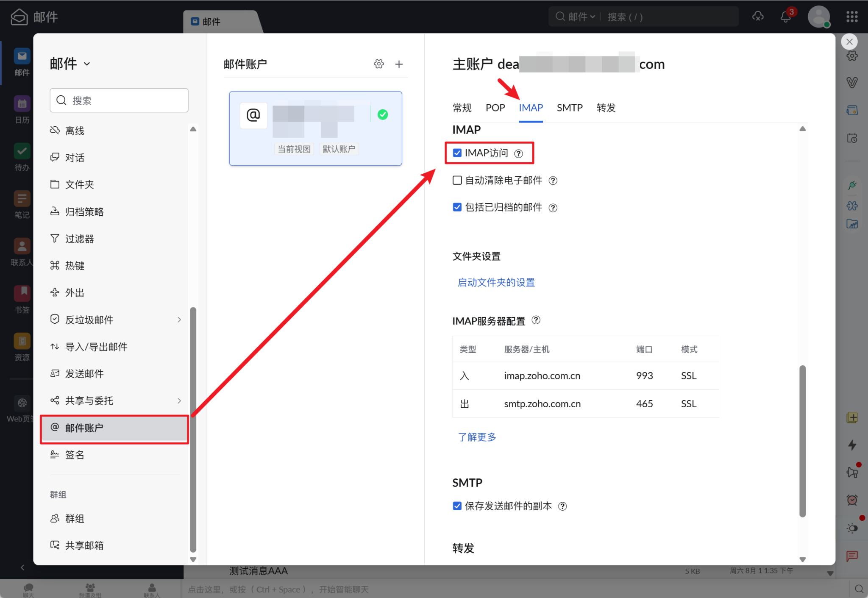Collapse the left app sidebar arrow
This screenshot has height=598, width=868.
22,567
